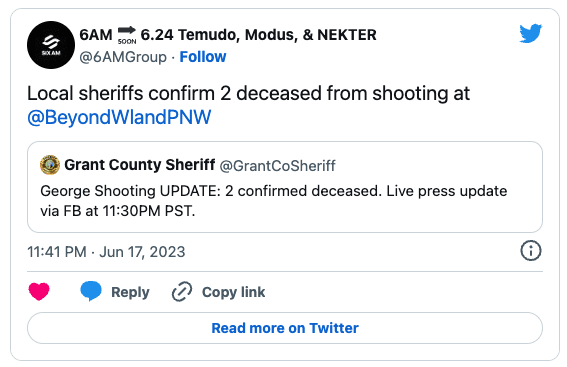
Task: Click the Twitter bird logo
Action: click(530, 33)
